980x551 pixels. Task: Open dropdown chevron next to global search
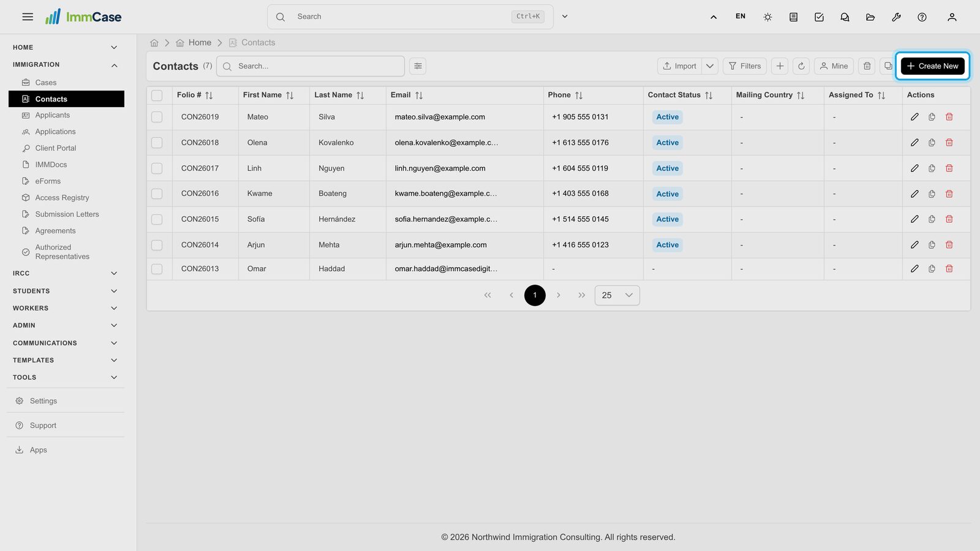pyautogui.click(x=565, y=17)
